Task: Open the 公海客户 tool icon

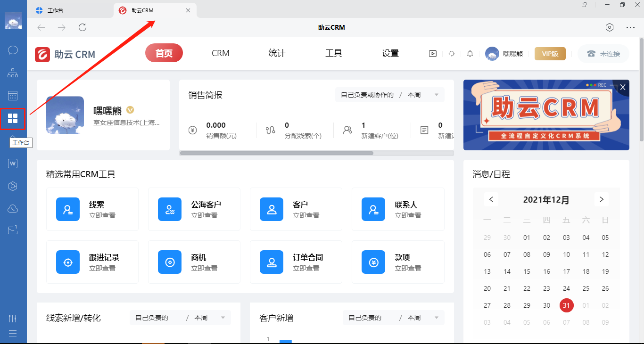Action: pyautogui.click(x=170, y=209)
